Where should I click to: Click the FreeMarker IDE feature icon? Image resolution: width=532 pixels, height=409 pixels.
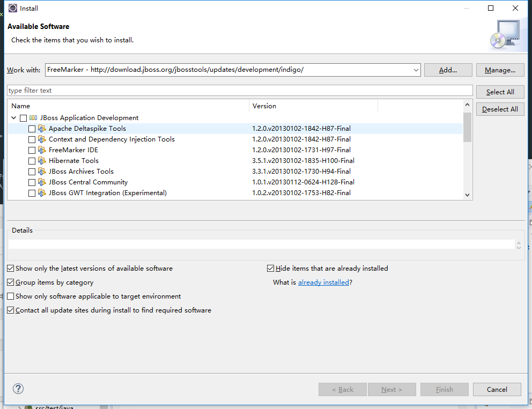(42, 150)
